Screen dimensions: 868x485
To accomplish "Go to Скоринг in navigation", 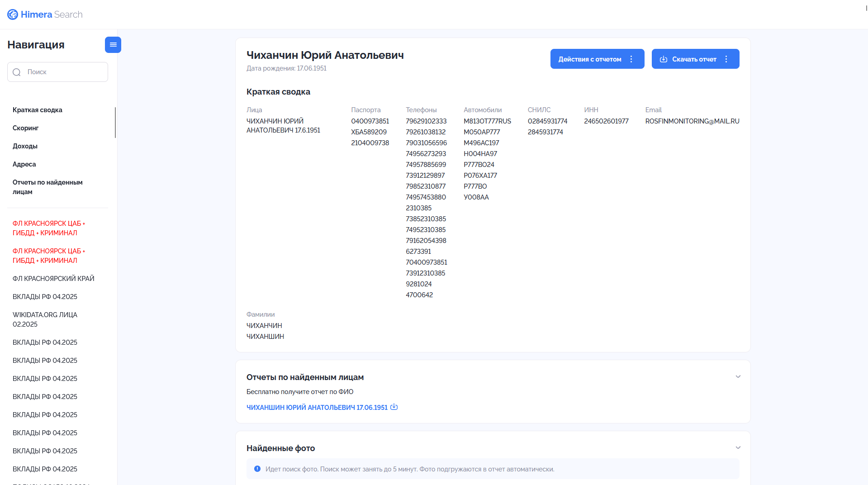I will (26, 128).
